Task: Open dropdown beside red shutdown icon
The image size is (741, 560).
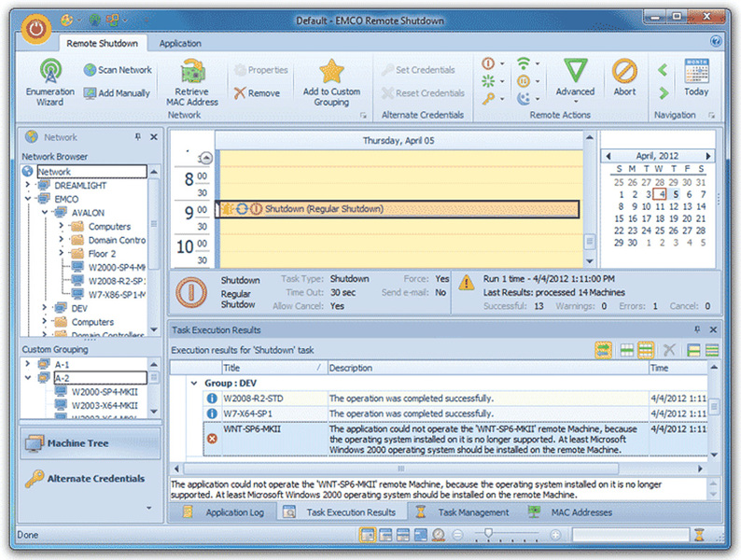Action: (x=502, y=63)
